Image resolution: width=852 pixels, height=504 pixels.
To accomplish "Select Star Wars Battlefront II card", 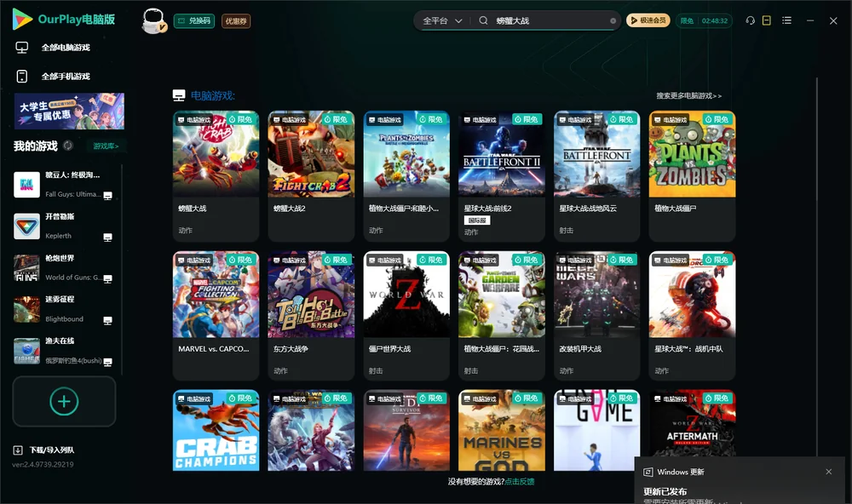I will [502, 176].
